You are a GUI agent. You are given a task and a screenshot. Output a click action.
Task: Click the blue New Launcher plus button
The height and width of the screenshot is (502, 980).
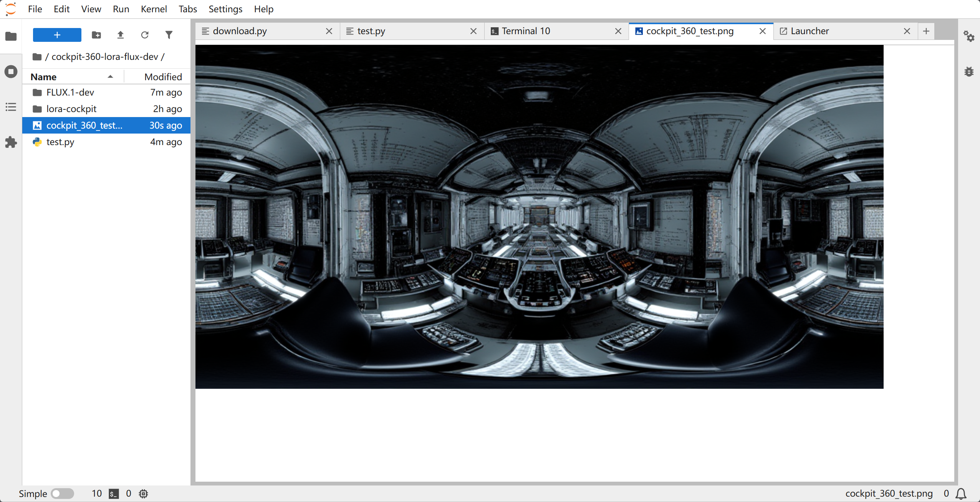tap(57, 35)
